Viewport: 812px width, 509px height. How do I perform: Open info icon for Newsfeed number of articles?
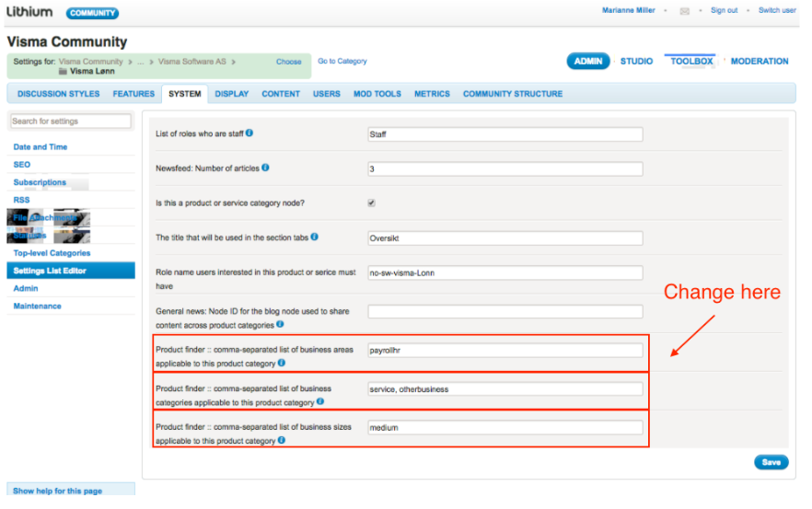coord(265,168)
